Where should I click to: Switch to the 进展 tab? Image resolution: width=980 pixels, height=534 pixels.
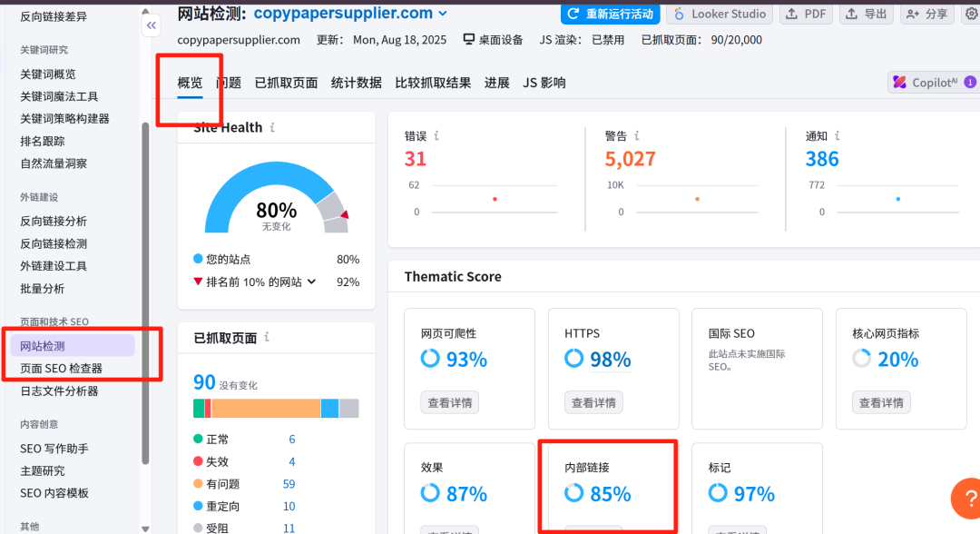[497, 83]
